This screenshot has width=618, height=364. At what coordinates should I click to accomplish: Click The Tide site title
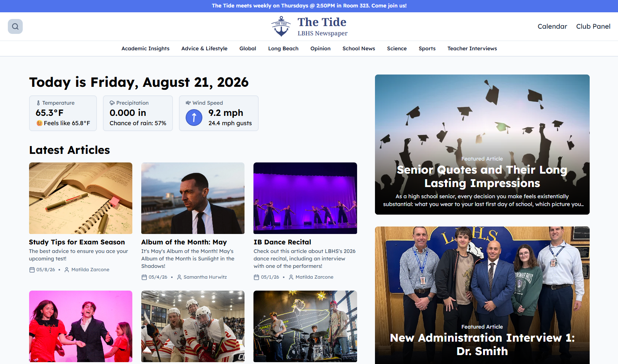click(x=322, y=22)
